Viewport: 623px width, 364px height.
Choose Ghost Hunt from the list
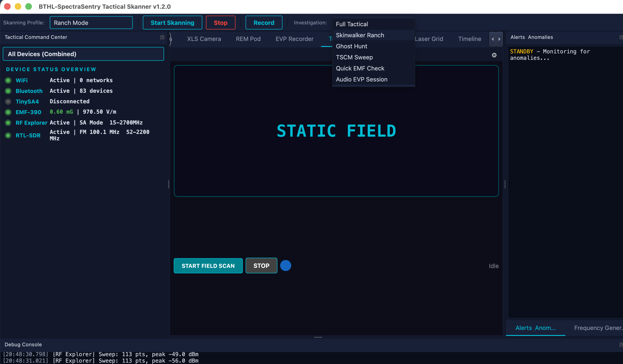373,46
